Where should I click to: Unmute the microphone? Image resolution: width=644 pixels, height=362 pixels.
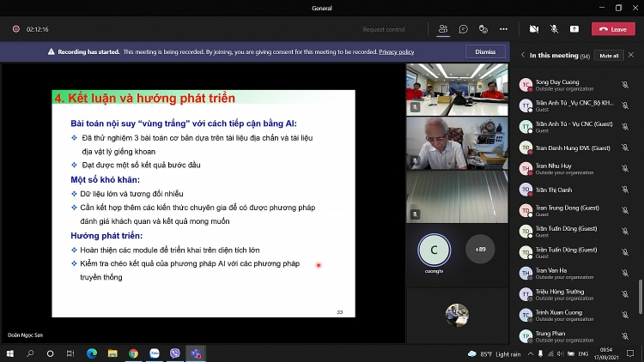[554, 28]
